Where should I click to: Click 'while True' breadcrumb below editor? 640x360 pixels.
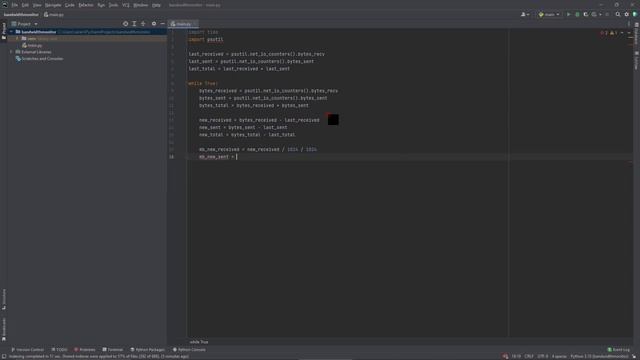click(x=199, y=342)
